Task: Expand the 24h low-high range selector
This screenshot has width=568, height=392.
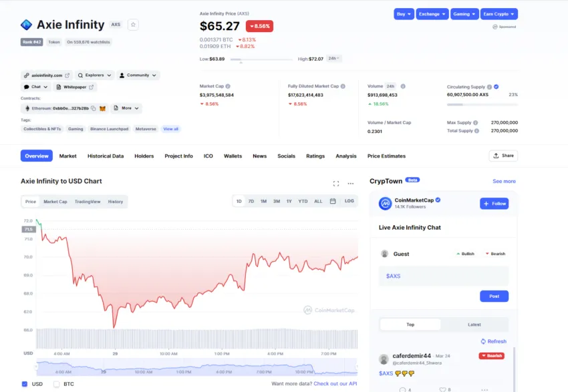Action: point(333,58)
